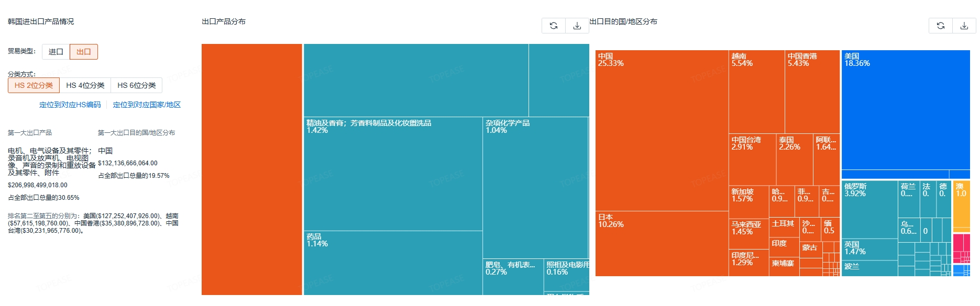Open 定位到对应HS编码 link
This screenshot has height=306, width=980.
(70, 105)
